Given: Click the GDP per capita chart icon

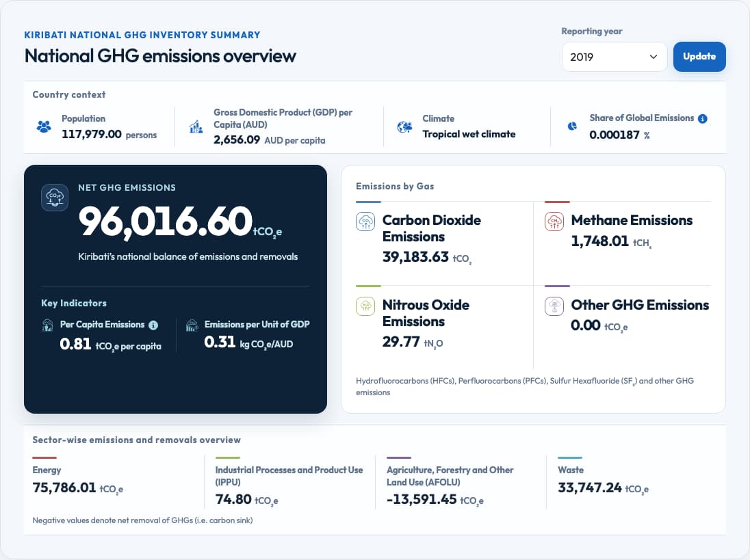Looking at the screenshot, I should 196,126.
